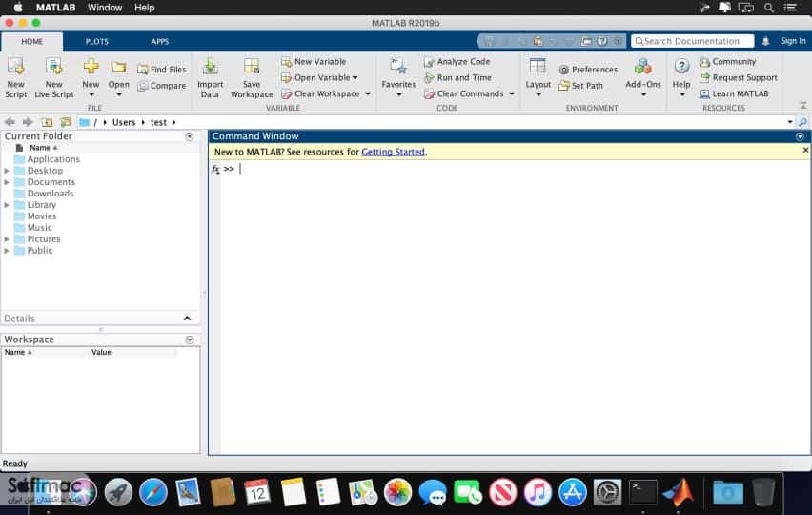Select the Applications folder
Image resolution: width=812 pixels, height=515 pixels.
click(x=53, y=159)
